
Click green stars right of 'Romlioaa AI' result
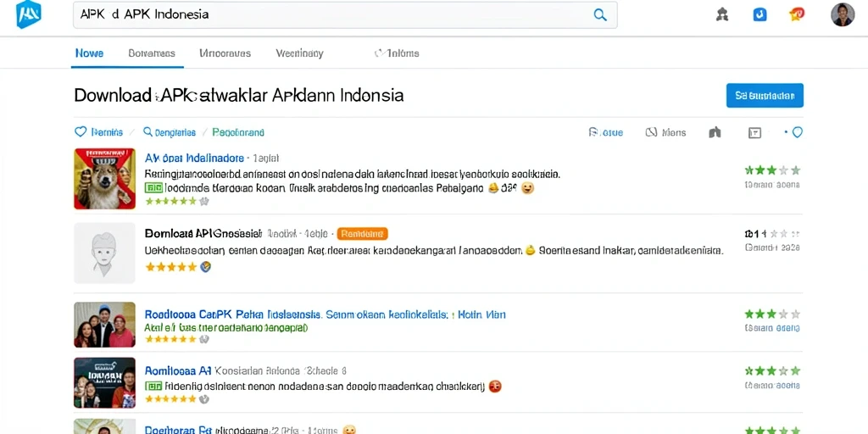coord(772,370)
